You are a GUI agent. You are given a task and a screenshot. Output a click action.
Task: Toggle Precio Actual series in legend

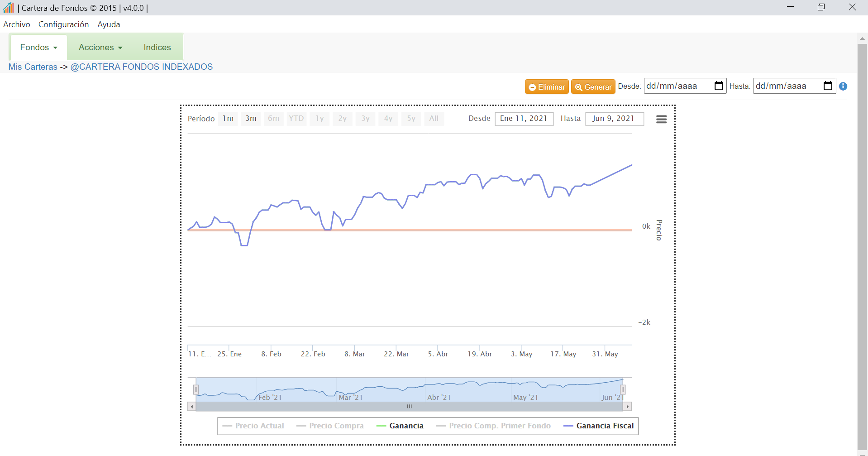[253, 426]
